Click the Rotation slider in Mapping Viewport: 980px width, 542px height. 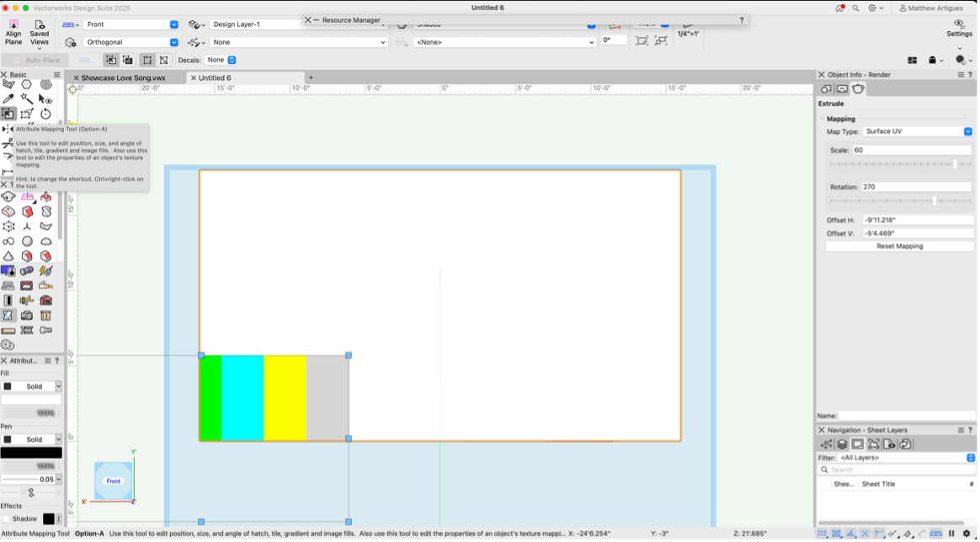click(899, 201)
